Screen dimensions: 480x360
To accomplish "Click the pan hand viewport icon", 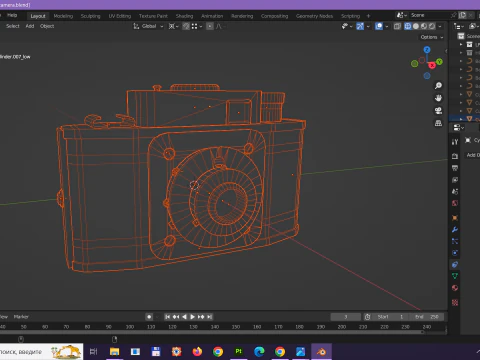I will click(438, 98).
